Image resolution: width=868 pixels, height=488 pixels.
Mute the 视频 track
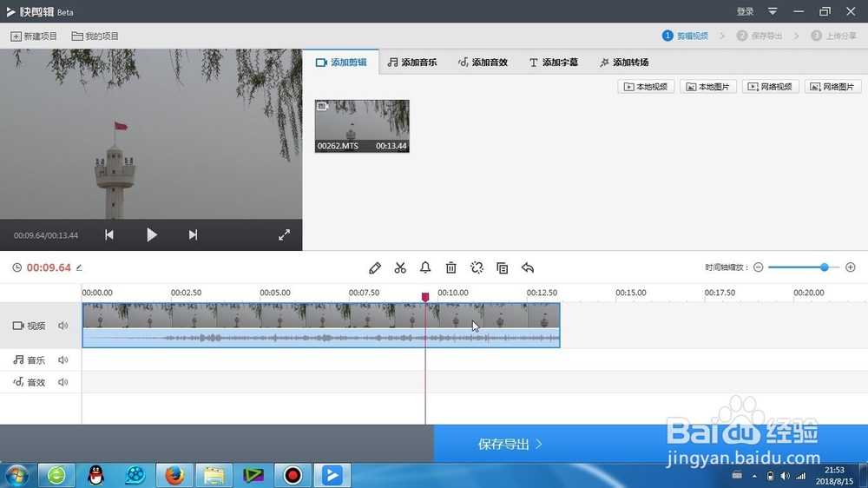[x=63, y=326]
